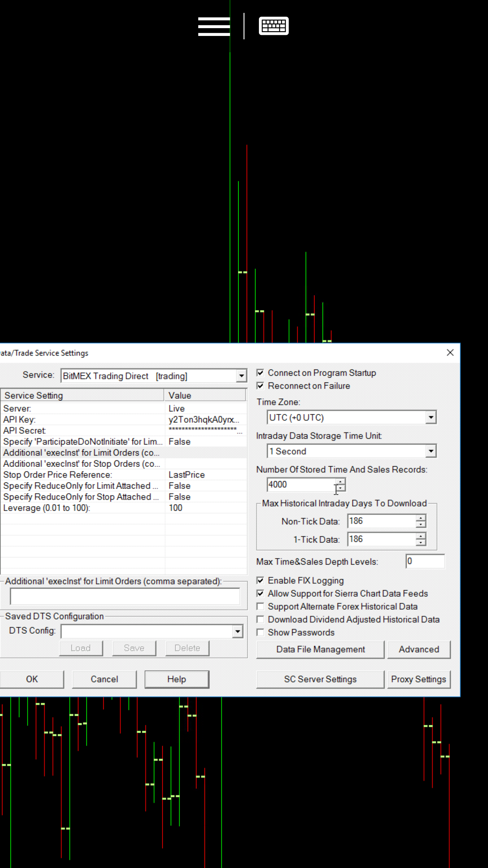Viewport: 488px width, 868px height.
Task: Toggle Connect on Program Startup checkbox
Action: 260,373
